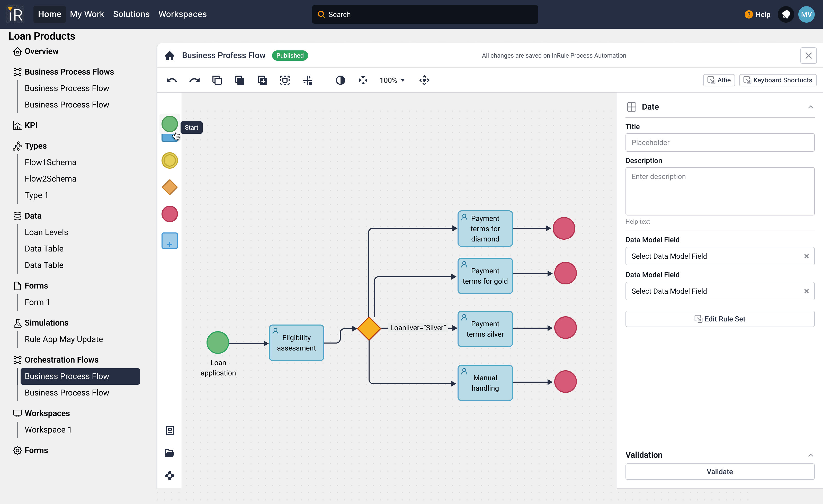
Task: Open the Solutions menu
Action: point(131,14)
